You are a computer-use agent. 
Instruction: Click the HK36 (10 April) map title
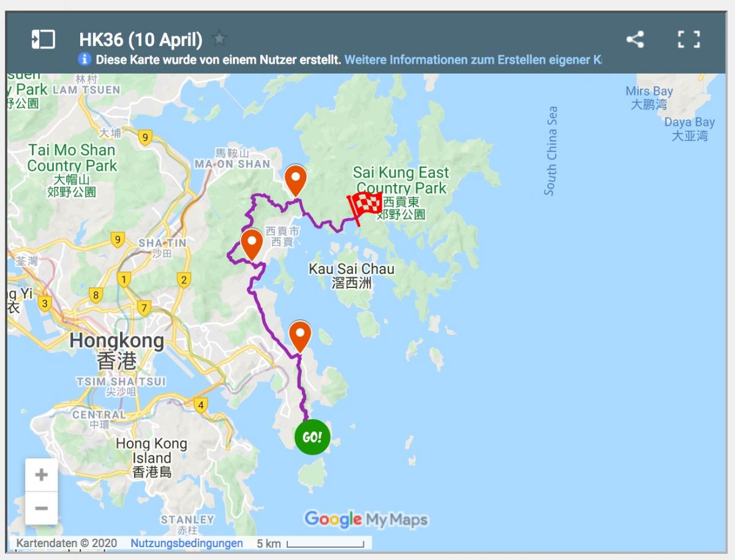point(141,39)
